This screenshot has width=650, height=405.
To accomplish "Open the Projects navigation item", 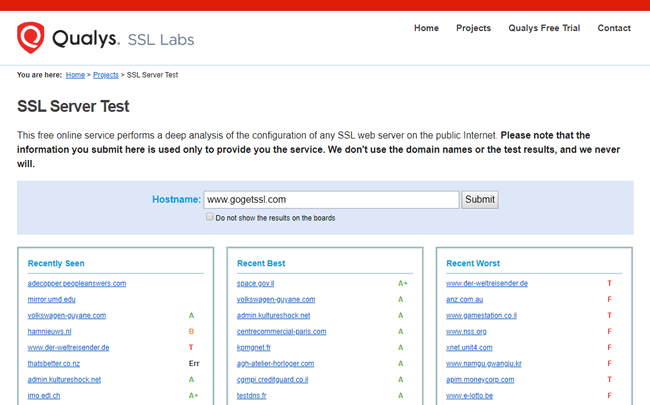I will 473,28.
